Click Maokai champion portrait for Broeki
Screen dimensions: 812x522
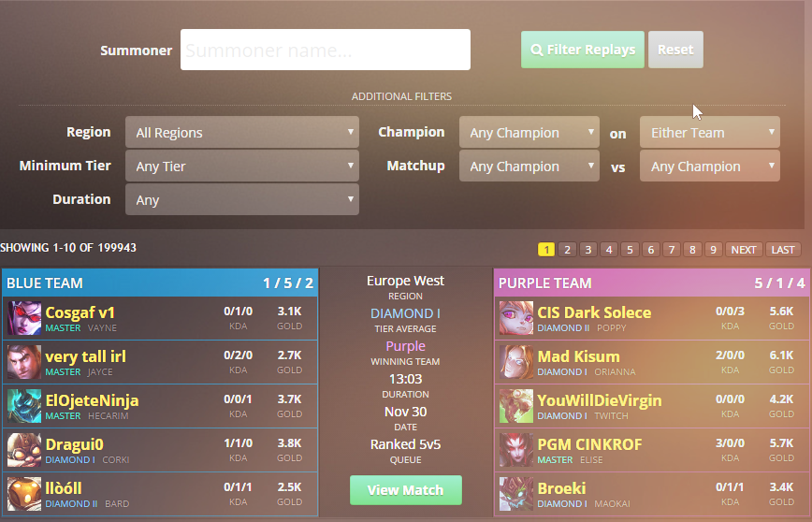pyautogui.click(x=516, y=494)
